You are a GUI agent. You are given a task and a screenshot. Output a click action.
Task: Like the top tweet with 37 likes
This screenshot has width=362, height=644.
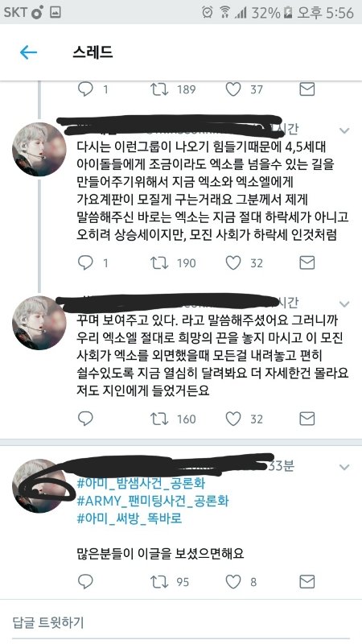(x=233, y=89)
